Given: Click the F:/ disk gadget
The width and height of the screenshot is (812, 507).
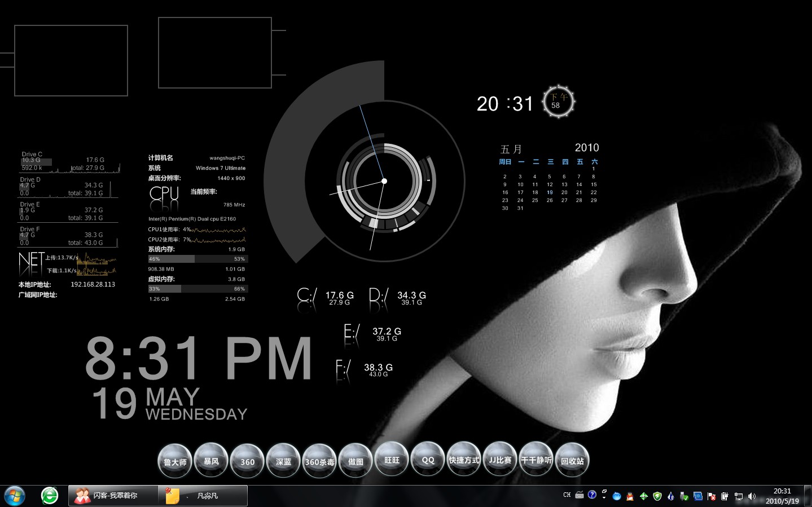Looking at the screenshot, I should [x=365, y=370].
